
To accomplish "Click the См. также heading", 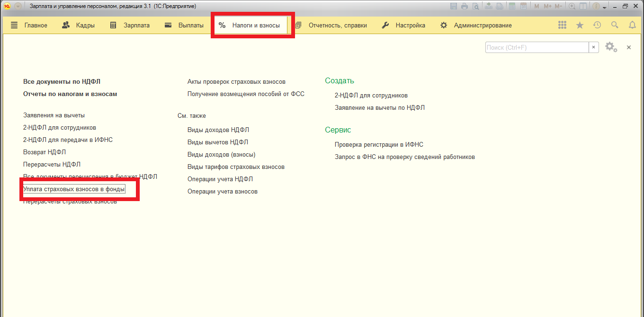I will (192, 115).
